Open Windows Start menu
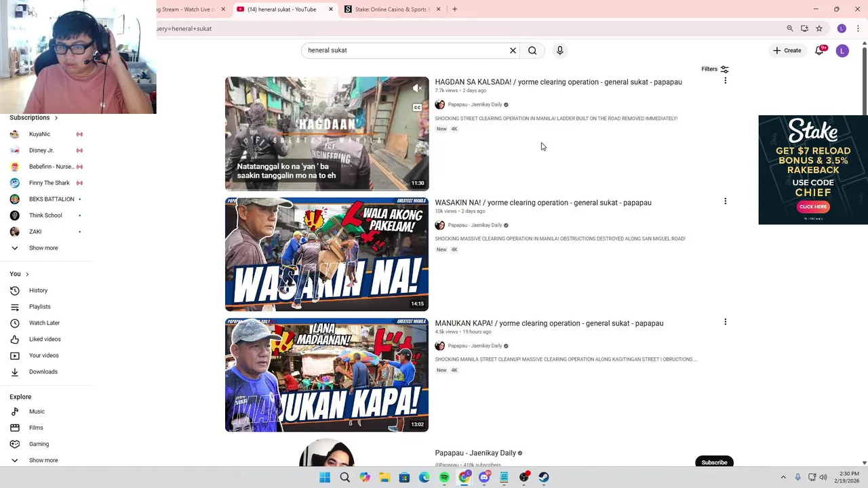This screenshot has width=868, height=488. [x=325, y=477]
